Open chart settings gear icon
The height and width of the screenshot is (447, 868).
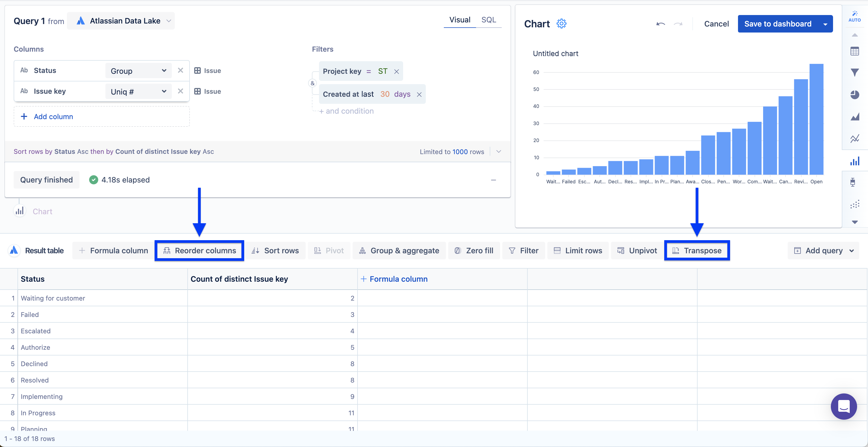coord(561,23)
